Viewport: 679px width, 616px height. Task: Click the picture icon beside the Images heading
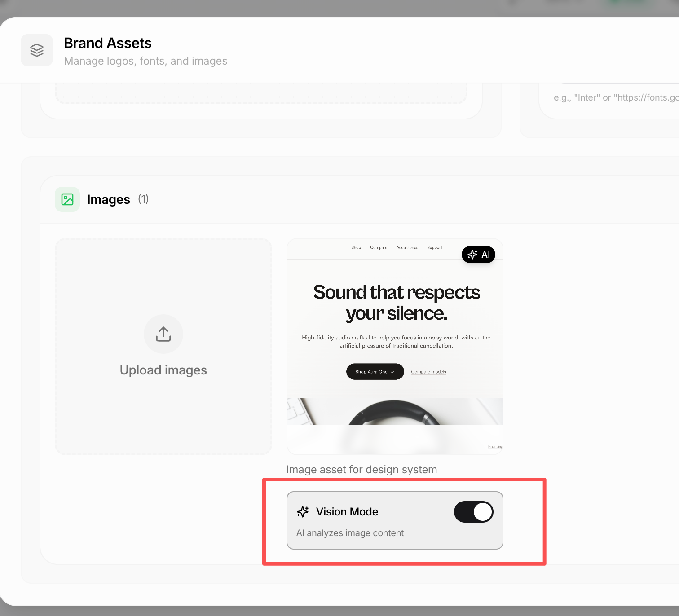(x=67, y=199)
